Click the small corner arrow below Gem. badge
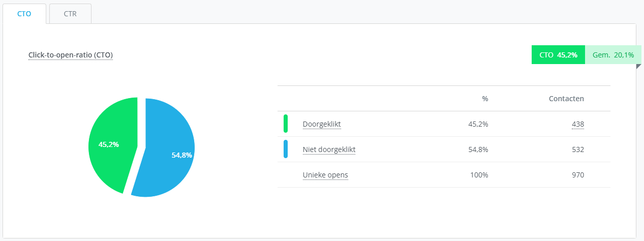 (x=638, y=67)
